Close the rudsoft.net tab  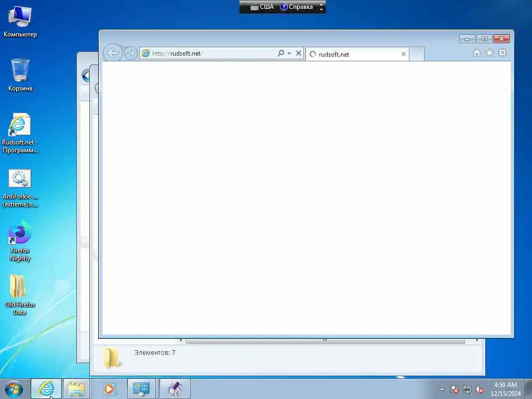[x=403, y=54]
